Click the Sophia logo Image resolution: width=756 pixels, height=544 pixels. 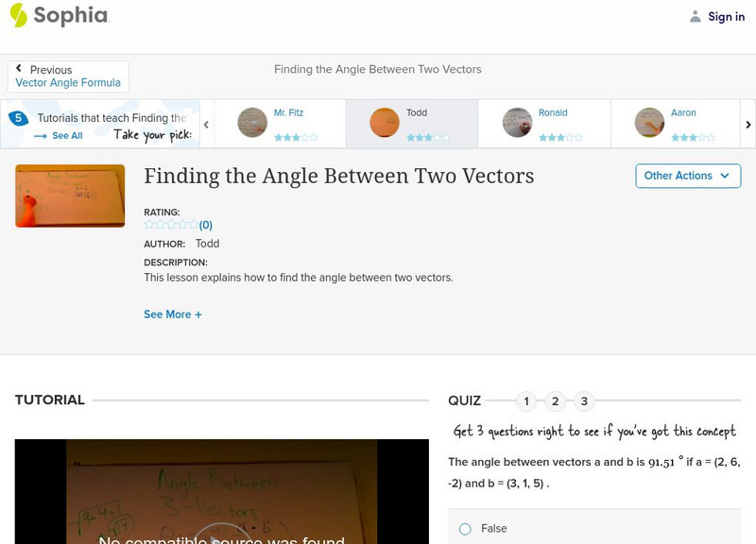click(57, 16)
